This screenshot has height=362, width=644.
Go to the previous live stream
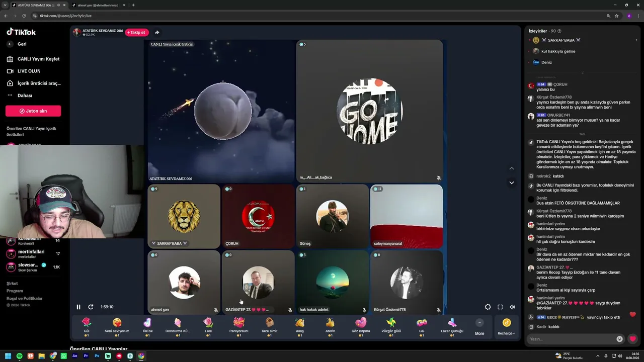coord(512,168)
